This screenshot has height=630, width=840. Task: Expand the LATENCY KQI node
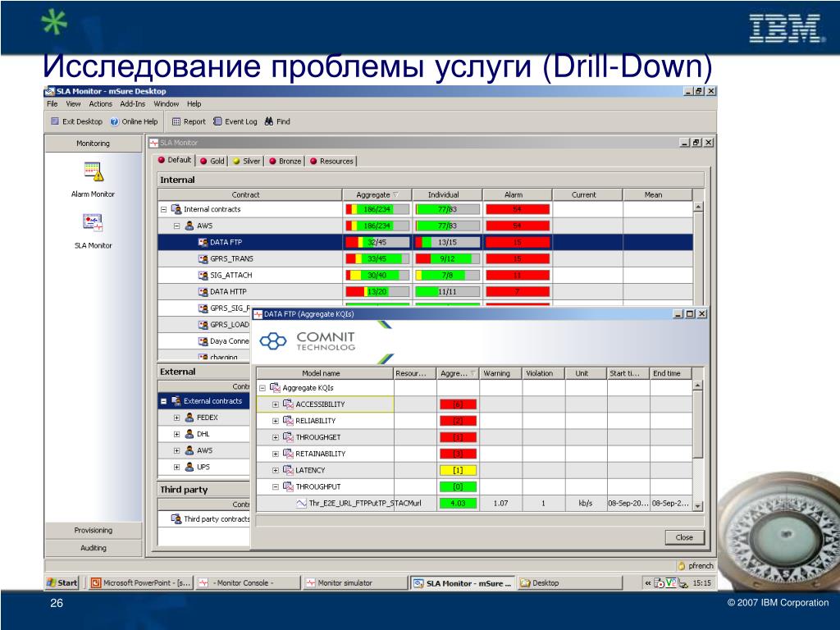click(x=276, y=470)
